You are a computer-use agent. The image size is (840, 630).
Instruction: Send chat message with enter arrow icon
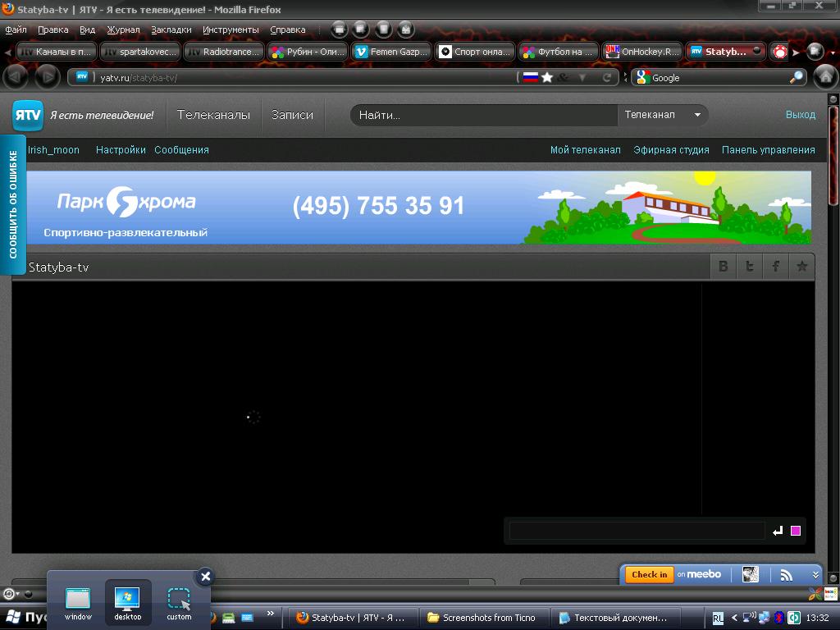tap(778, 531)
